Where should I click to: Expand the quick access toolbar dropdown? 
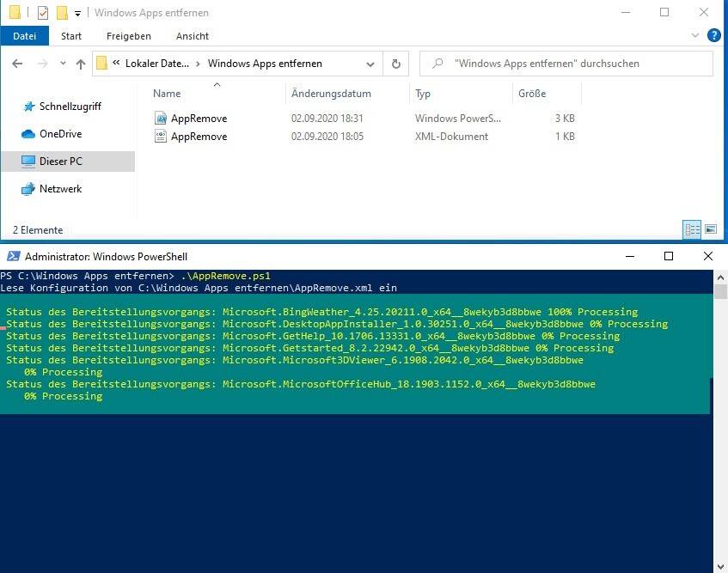tap(78, 14)
